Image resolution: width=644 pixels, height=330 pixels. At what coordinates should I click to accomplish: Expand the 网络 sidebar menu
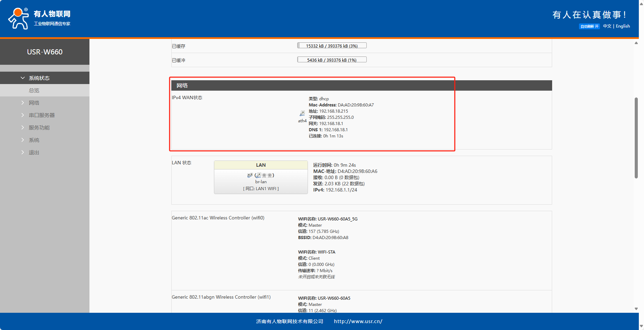point(34,103)
